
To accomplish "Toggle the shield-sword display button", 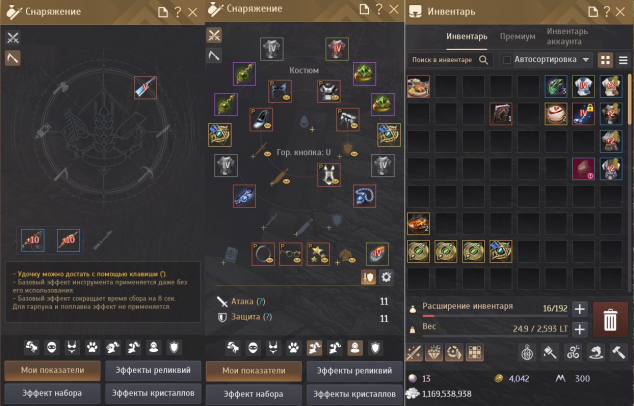I will pos(368,277).
